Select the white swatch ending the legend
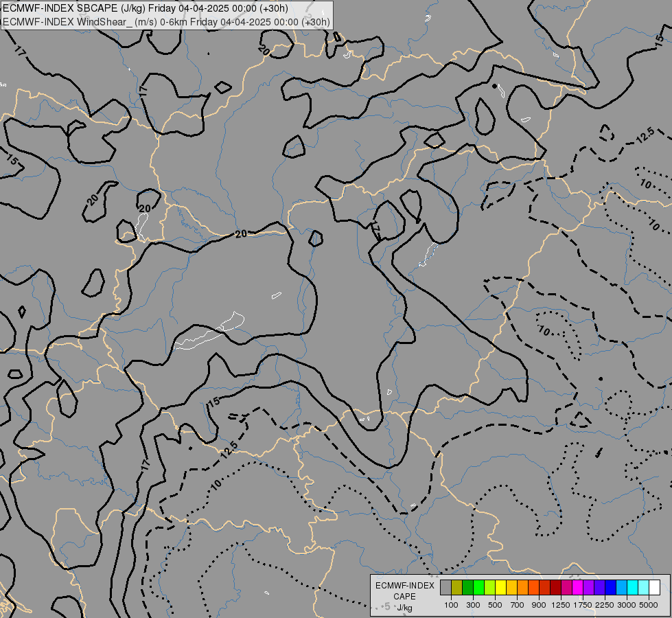This screenshot has width=672, height=618. (654, 588)
